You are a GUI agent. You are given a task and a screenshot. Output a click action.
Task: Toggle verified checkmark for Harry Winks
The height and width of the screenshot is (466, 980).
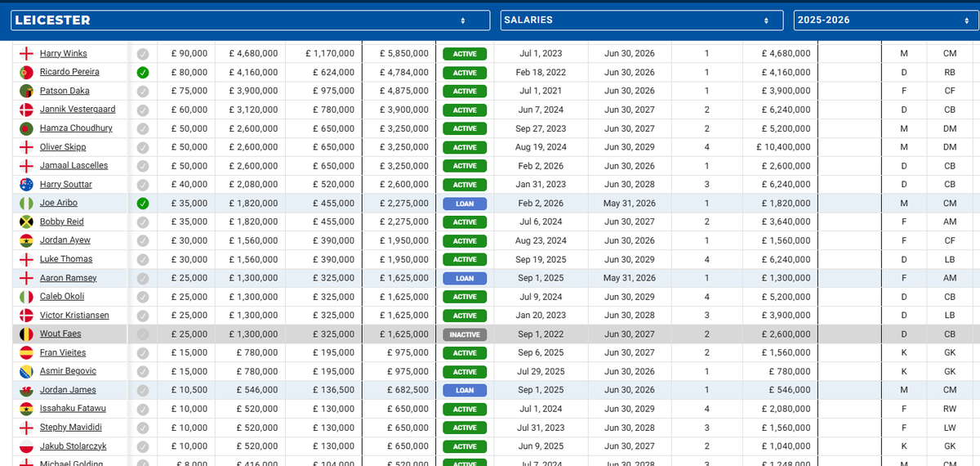click(x=143, y=53)
